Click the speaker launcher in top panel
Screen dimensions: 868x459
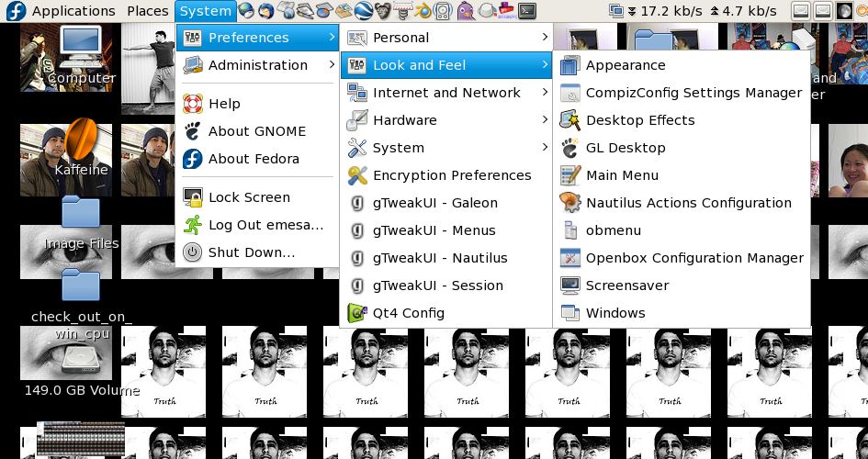tap(443, 10)
